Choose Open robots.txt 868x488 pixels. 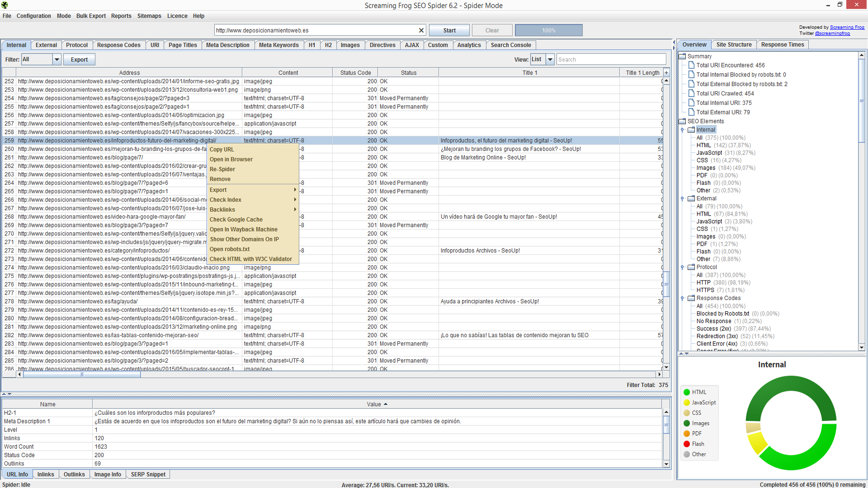pyautogui.click(x=253, y=249)
